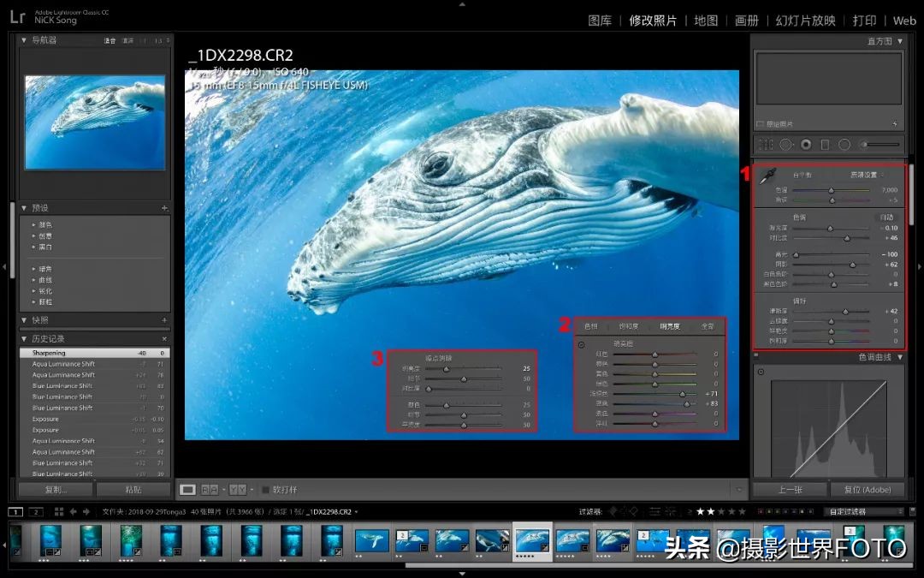Select the white balance eyedropper tool
This screenshot has height=578, width=924.
pos(767,176)
